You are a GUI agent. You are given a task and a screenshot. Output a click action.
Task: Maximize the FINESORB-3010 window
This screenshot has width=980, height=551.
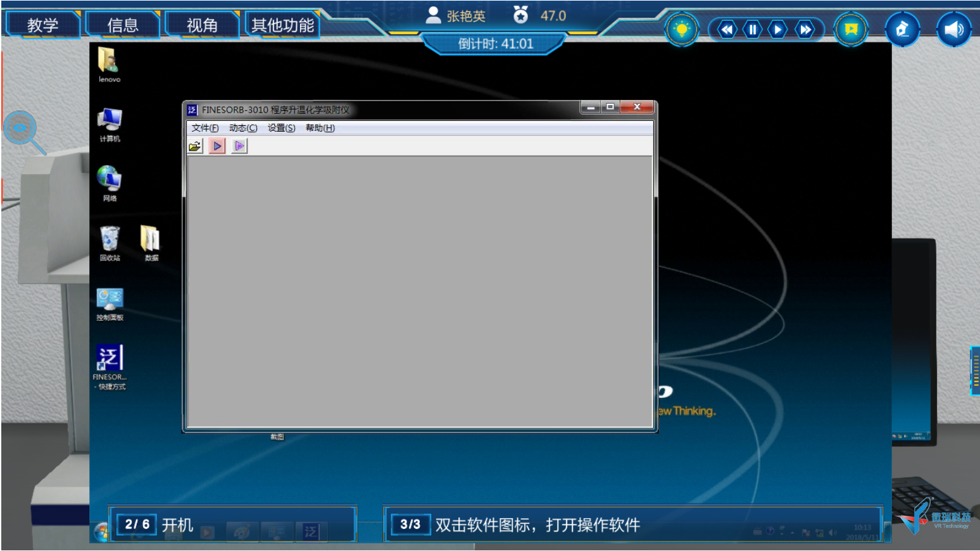pos(610,108)
